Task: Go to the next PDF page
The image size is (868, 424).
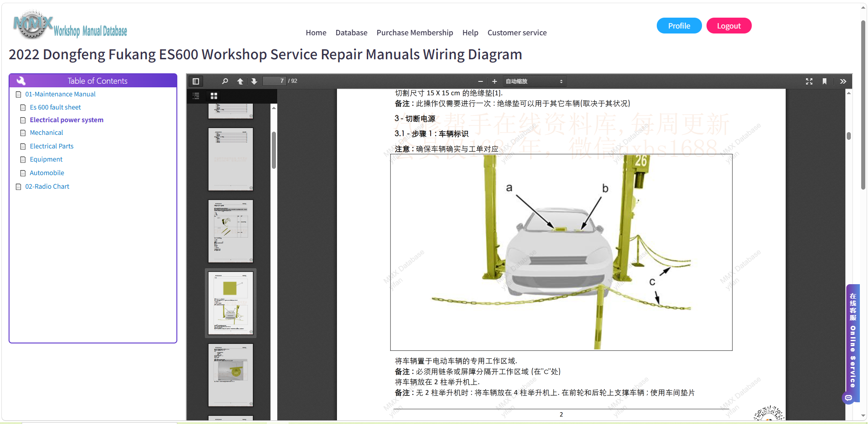Action: pyautogui.click(x=254, y=81)
